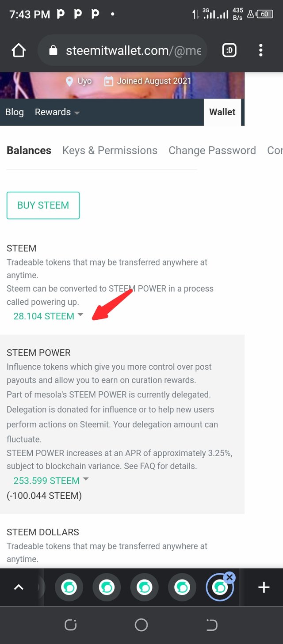Tap the browser home icon
The image size is (283, 644).
pyautogui.click(x=19, y=51)
